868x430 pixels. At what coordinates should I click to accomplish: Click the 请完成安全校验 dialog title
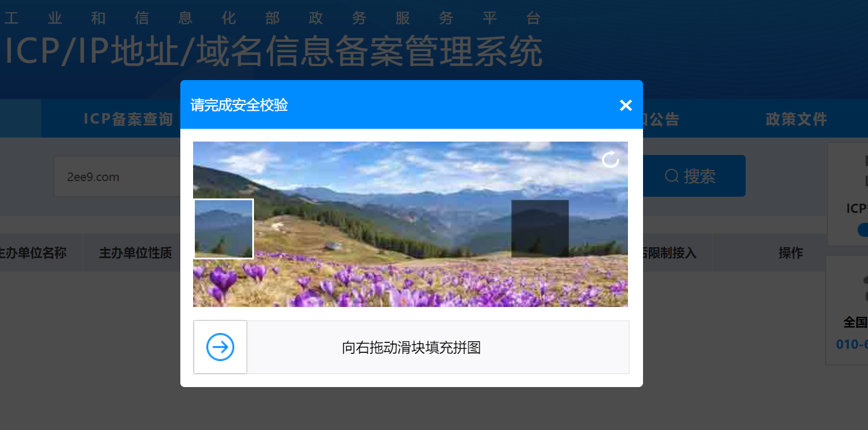pos(239,105)
